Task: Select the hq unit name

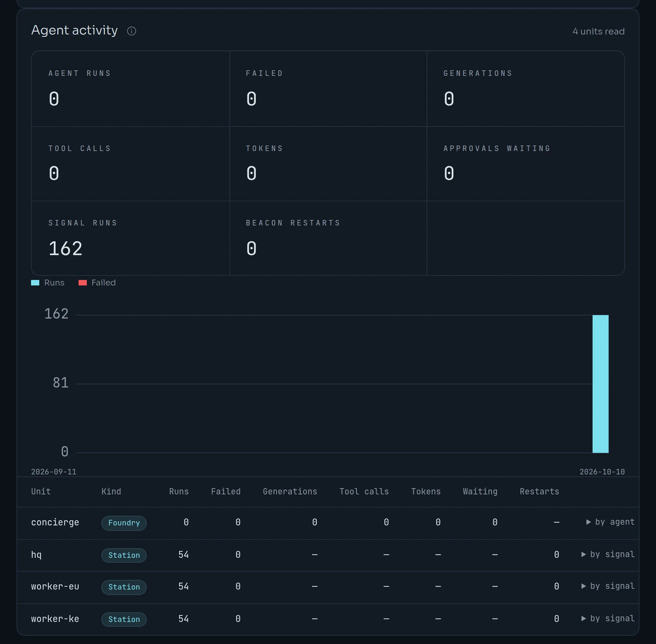Action: click(x=36, y=555)
